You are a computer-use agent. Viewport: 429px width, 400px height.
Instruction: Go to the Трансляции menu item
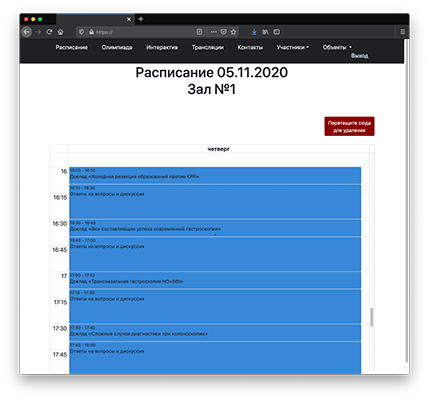(208, 47)
